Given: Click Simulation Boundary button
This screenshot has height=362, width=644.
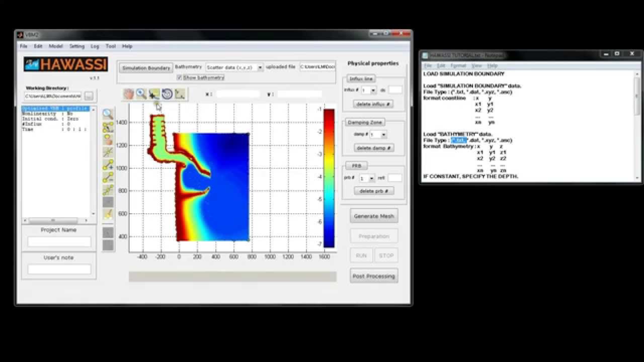Looking at the screenshot, I should point(146,68).
